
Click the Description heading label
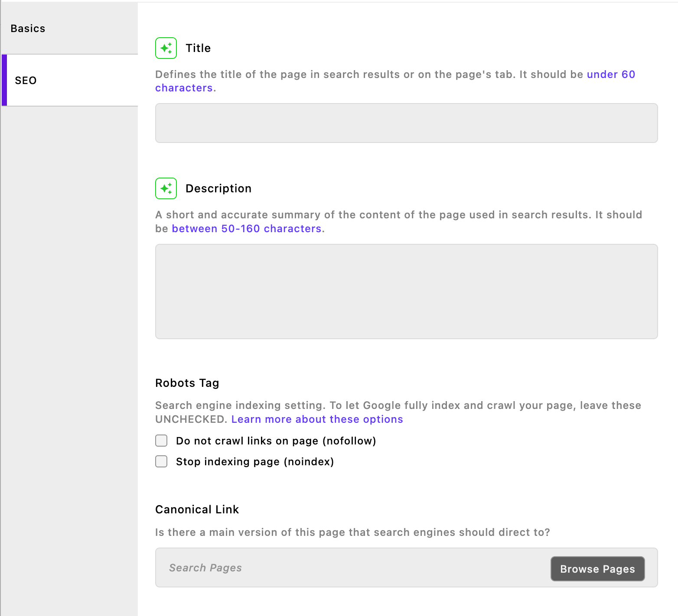pyautogui.click(x=218, y=188)
